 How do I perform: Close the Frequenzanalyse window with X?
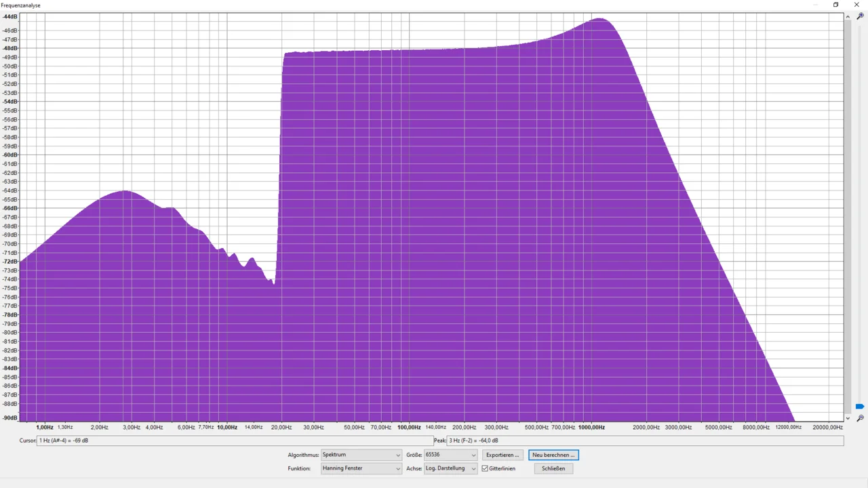[856, 5]
